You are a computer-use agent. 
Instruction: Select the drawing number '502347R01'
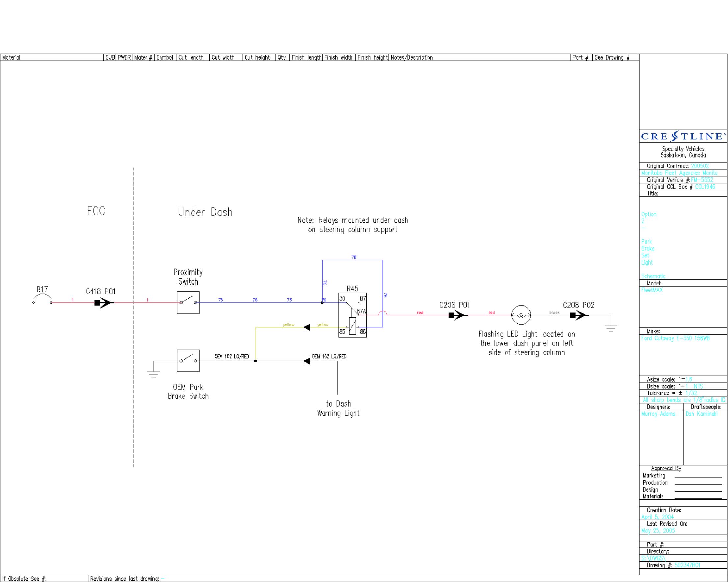tap(688, 565)
